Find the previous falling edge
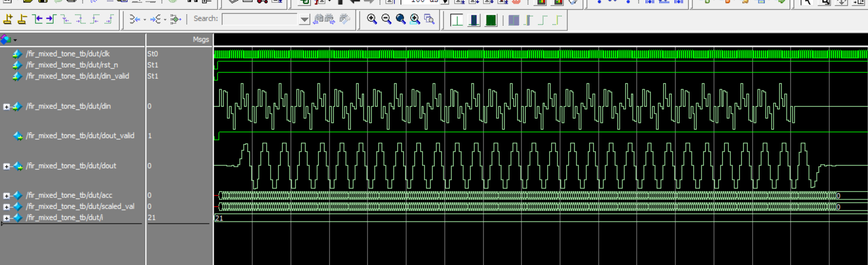The image size is (868, 265). pyautogui.click(x=66, y=19)
